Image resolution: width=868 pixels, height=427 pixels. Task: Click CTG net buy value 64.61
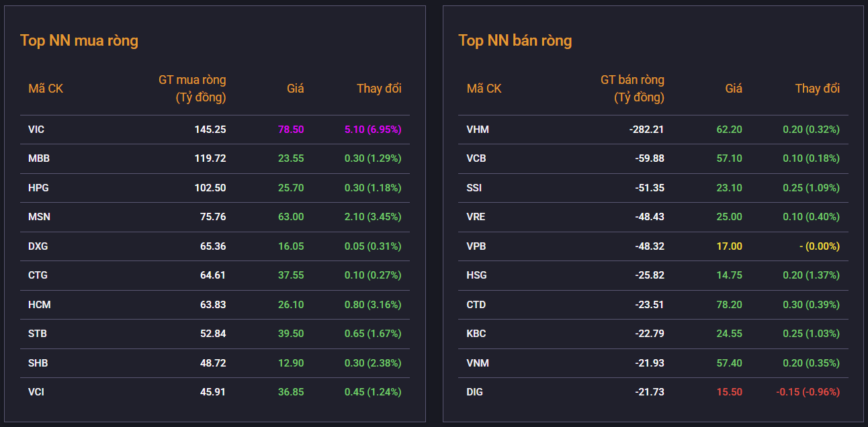[x=213, y=275]
